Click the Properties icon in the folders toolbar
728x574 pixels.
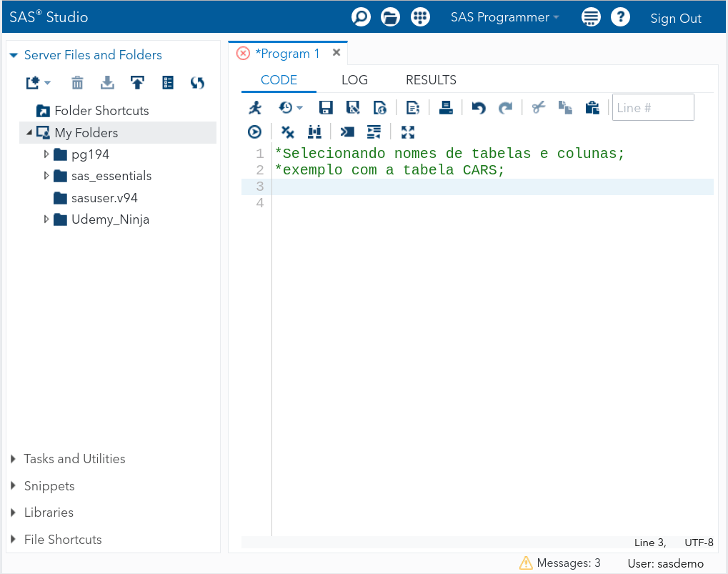168,83
